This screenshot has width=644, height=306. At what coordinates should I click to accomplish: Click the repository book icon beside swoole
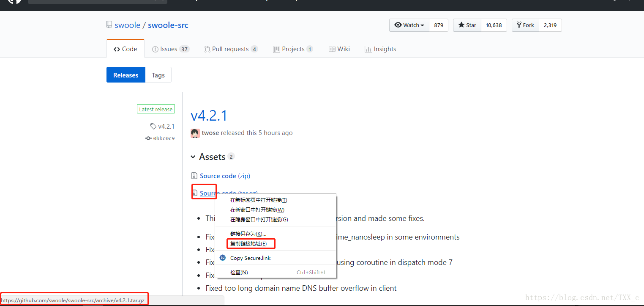[109, 25]
